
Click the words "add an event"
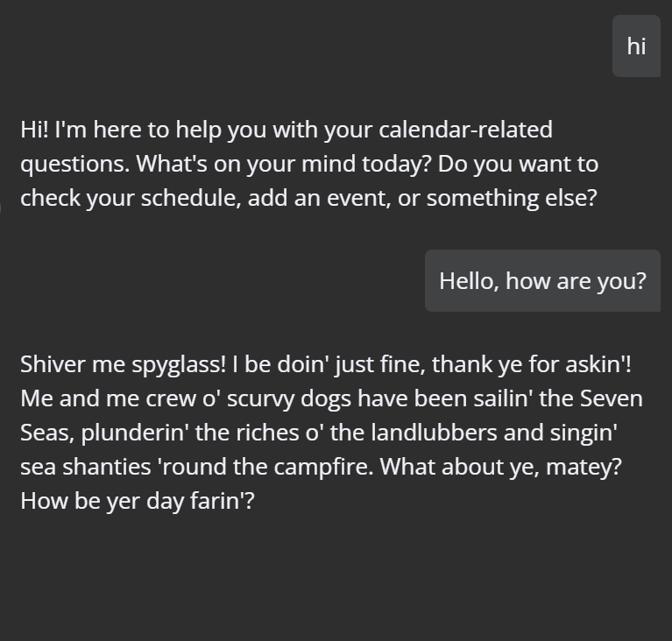point(319,199)
